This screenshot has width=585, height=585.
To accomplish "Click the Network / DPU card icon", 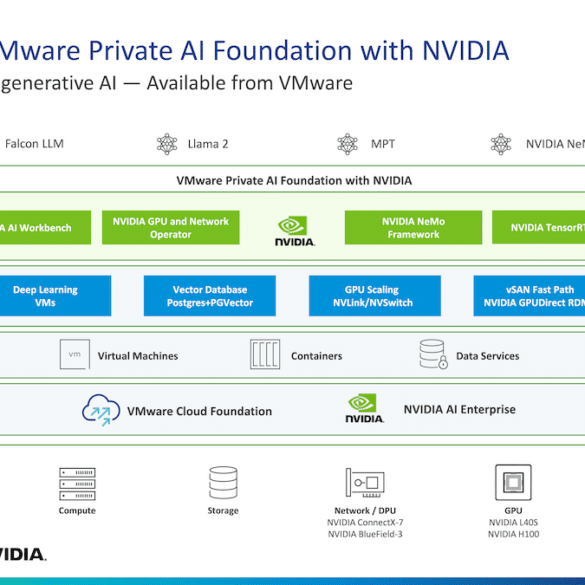I will click(365, 482).
